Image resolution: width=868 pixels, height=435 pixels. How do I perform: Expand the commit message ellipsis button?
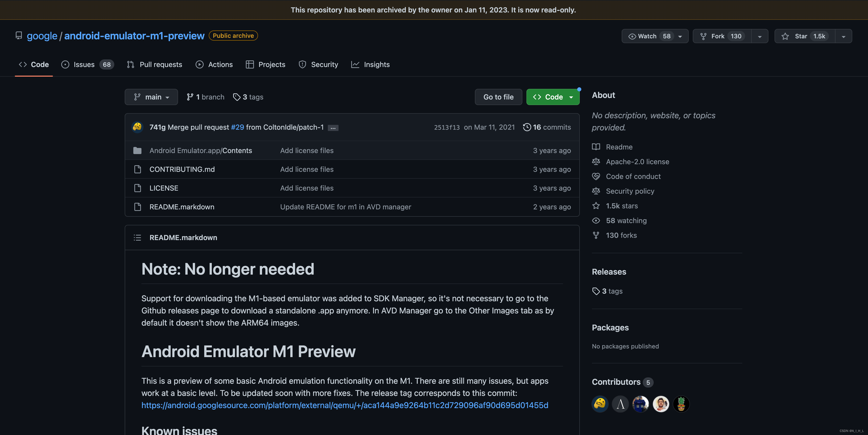coord(333,128)
